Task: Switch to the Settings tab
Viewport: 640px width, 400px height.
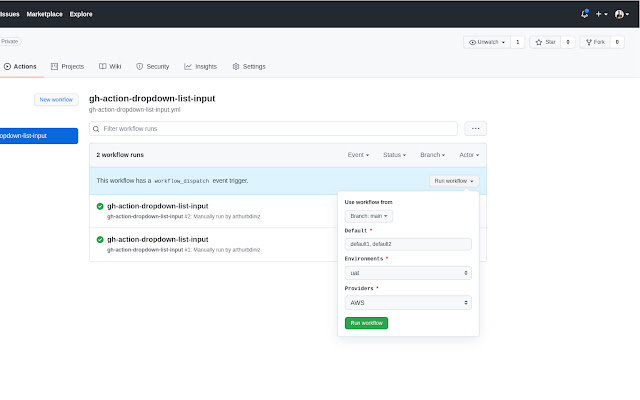Action: click(x=249, y=67)
